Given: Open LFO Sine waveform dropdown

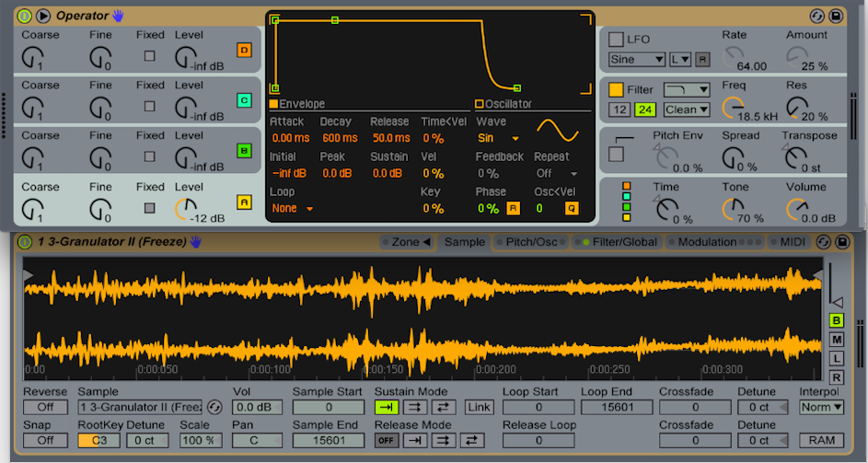Looking at the screenshot, I should [637, 59].
